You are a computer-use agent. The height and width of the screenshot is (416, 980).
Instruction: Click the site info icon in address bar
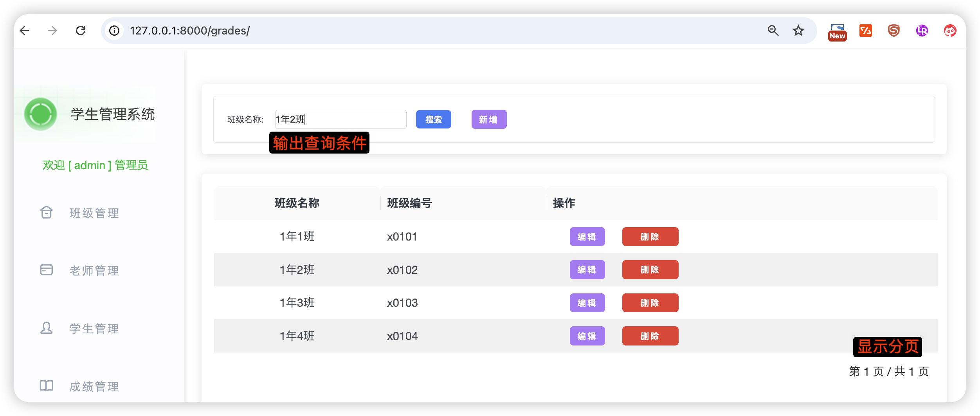coord(114,31)
